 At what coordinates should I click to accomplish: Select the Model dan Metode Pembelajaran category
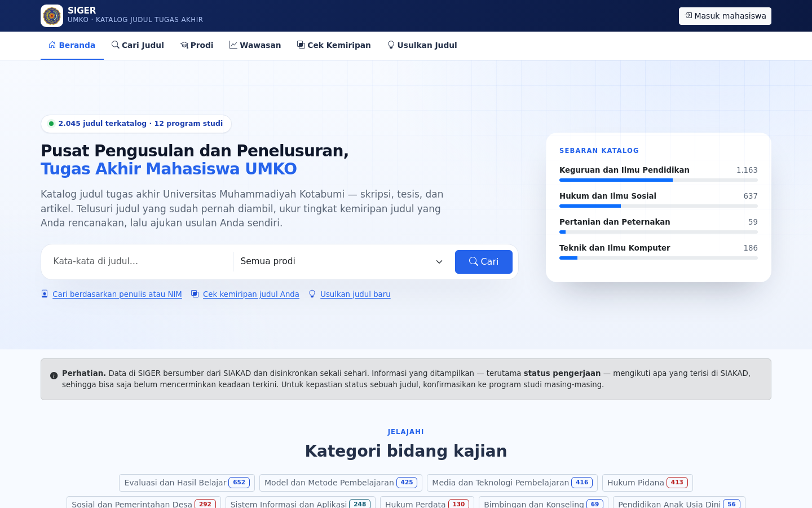tap(341, 483)
